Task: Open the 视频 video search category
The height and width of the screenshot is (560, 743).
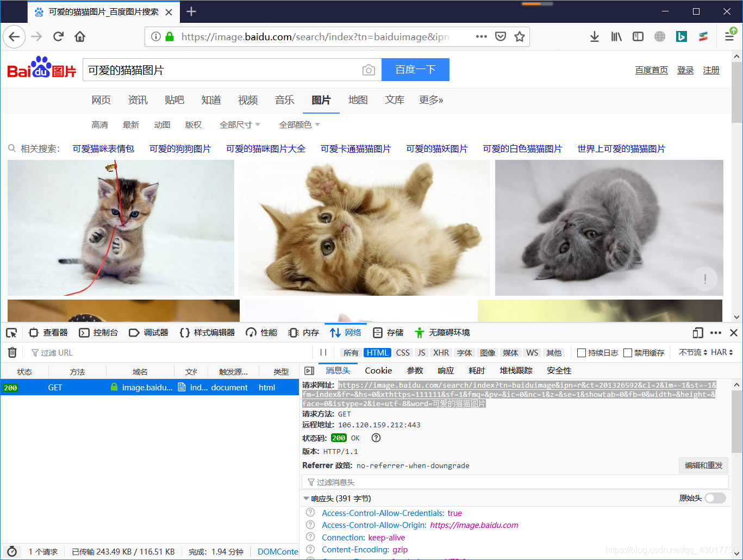Action: pyautogui.click(x=248, y=100)
